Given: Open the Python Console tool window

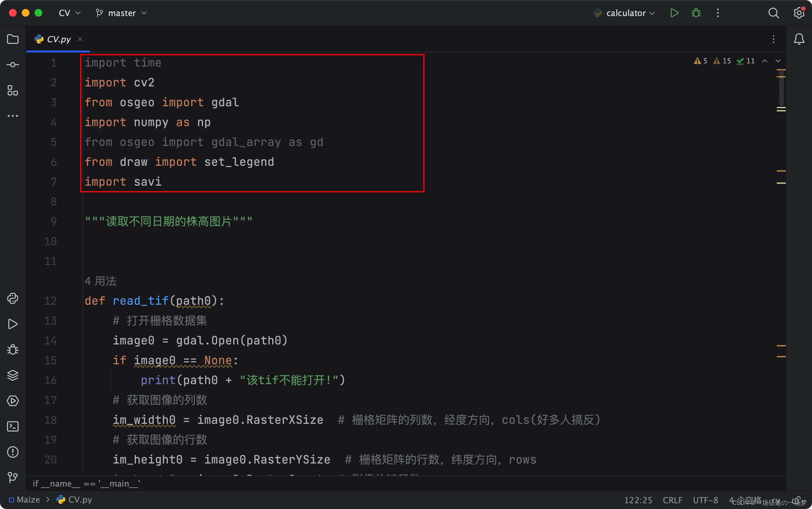Looking at the screenshot, I should coord(13,299).
